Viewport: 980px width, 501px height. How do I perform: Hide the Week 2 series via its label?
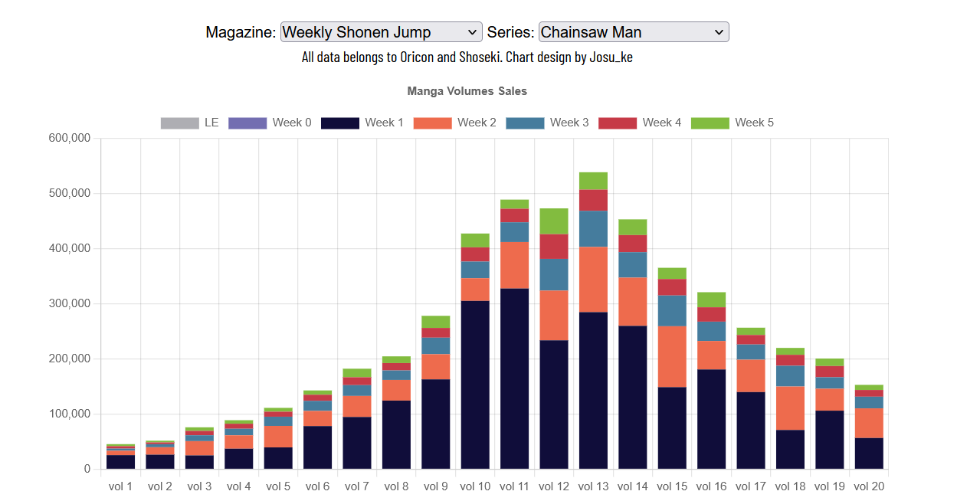click(477, 123)
